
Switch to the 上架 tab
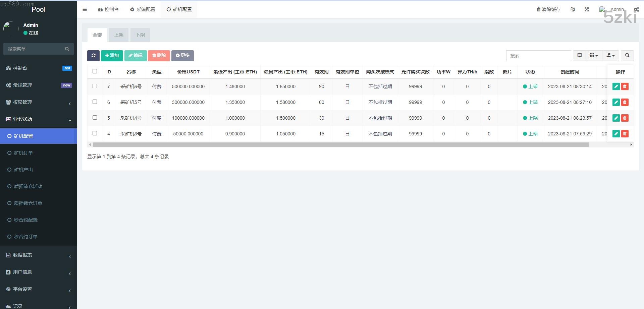[119, 35]
